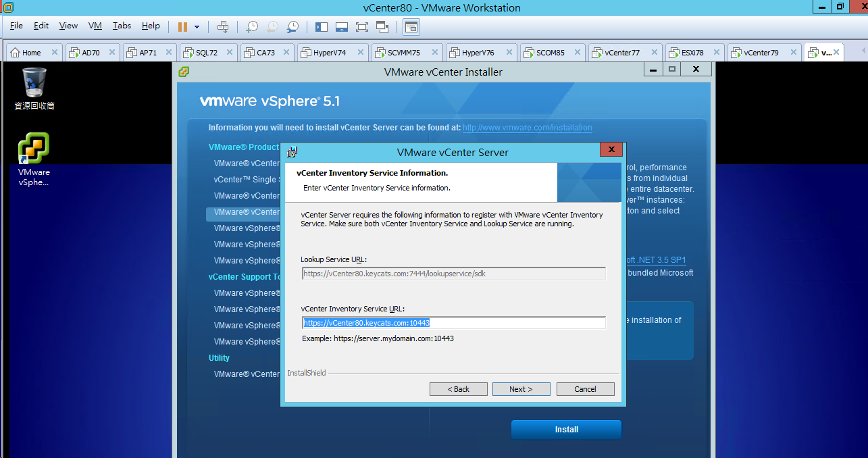The width and height of the screenshot is (868, 458).
Task: Switch to the vCenter79 tab
Action: [763, 52]
